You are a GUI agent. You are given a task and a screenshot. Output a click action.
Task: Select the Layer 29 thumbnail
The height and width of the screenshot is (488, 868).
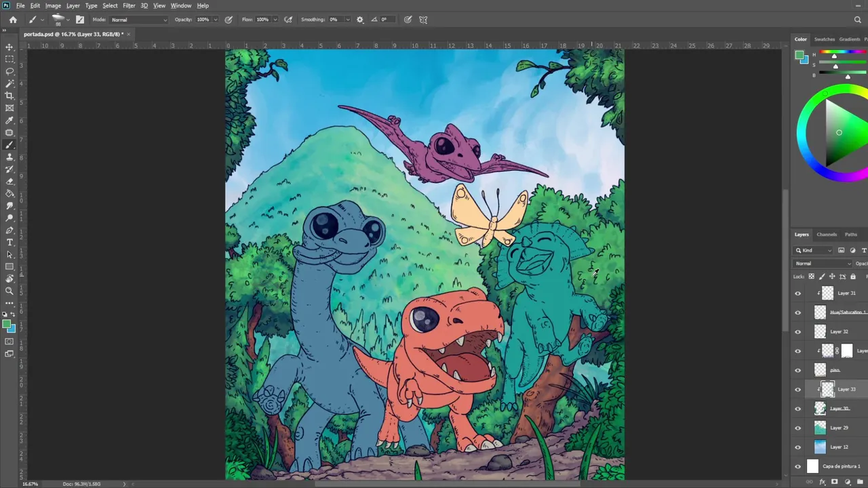[x=820, y=428]
